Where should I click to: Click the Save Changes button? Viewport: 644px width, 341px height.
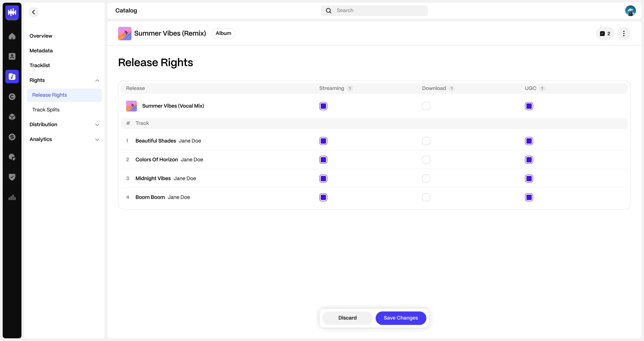pos(400,318)
